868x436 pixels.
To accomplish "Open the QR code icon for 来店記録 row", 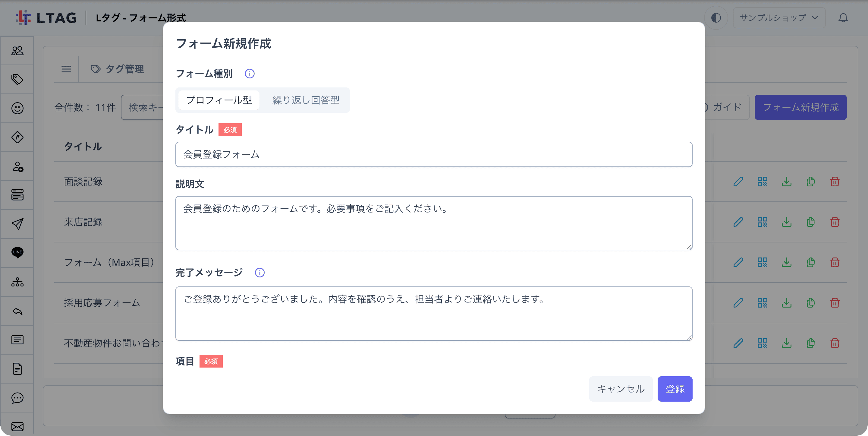I will point(763,222).
